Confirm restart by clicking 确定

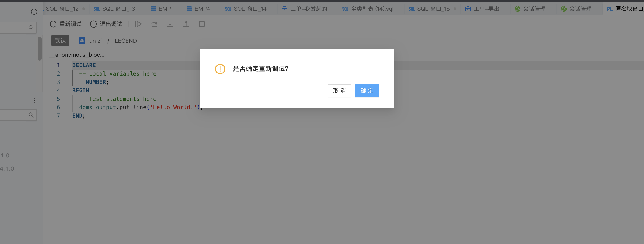point(367,91)
